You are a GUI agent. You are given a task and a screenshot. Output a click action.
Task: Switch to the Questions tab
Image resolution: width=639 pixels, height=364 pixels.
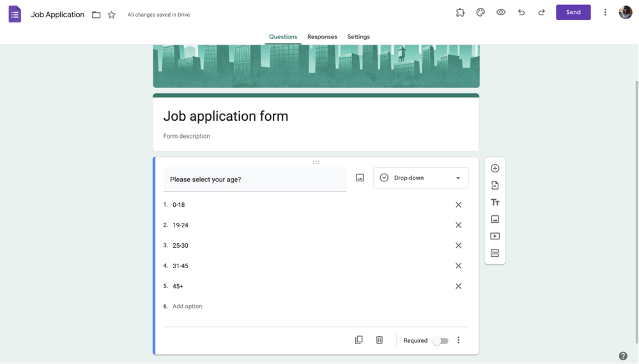283,36
